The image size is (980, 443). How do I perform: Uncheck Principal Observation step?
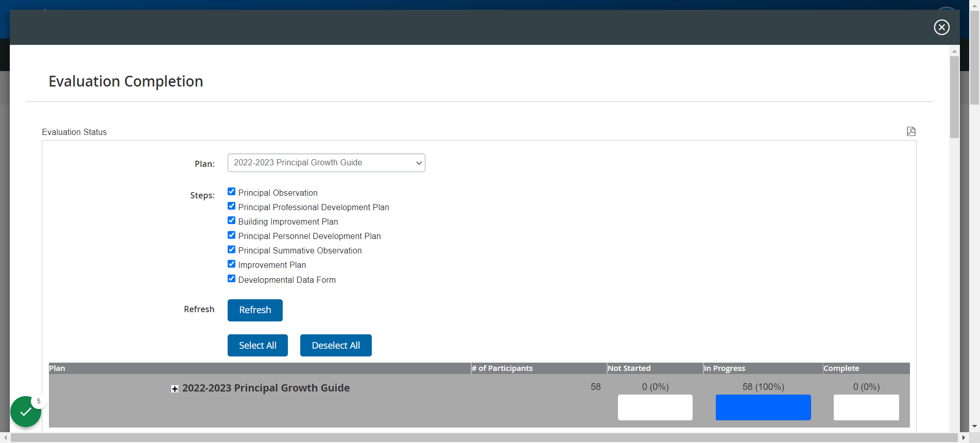tap(232, 192)
